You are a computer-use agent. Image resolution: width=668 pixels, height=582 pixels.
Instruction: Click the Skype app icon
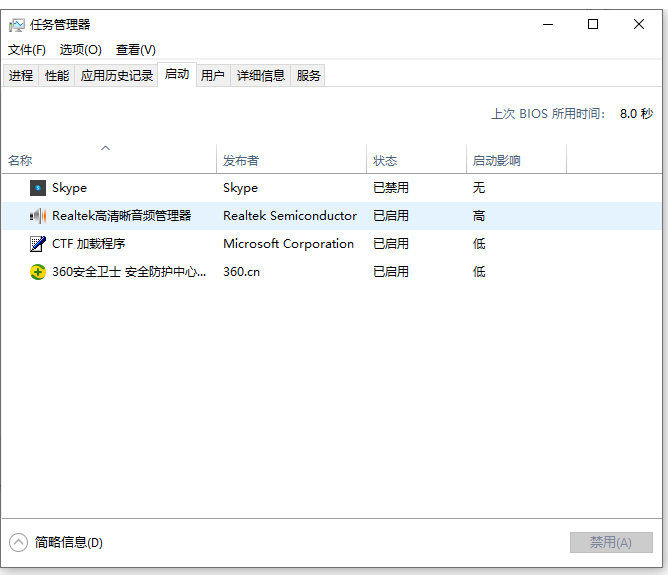38,188
